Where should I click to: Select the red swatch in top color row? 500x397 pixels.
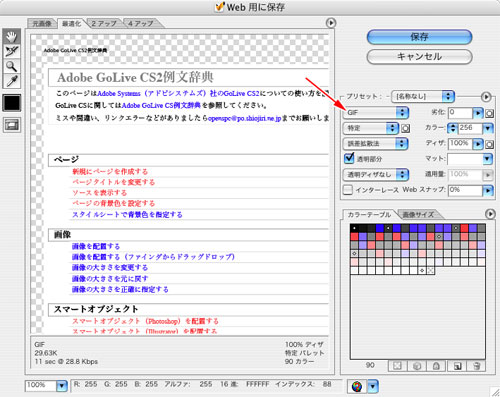click(x=464, y=228)
